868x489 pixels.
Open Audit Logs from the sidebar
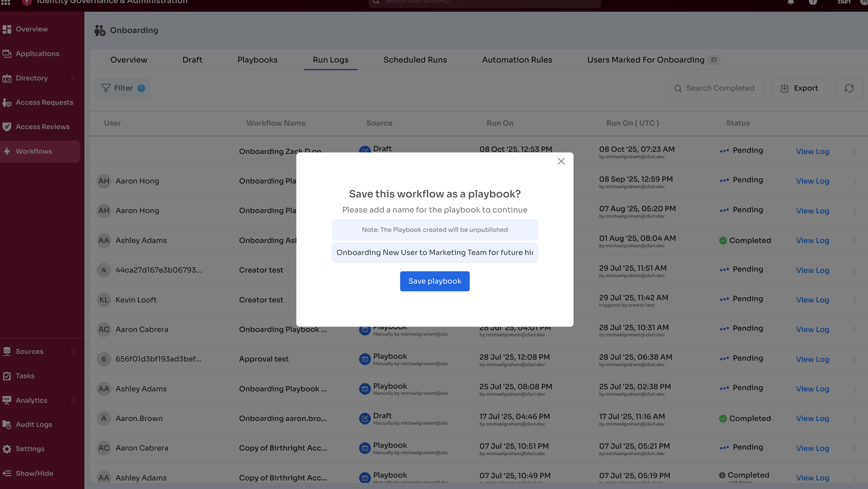[34, 424]
